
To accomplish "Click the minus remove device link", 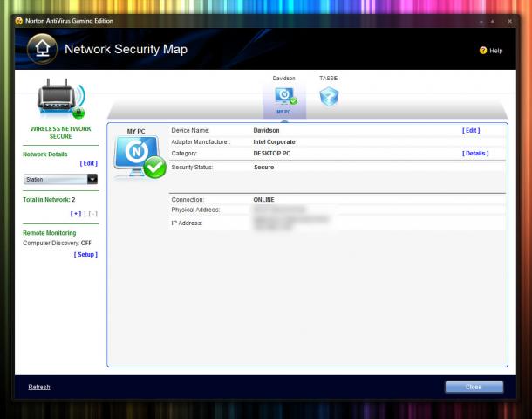I will click(93, 214).
